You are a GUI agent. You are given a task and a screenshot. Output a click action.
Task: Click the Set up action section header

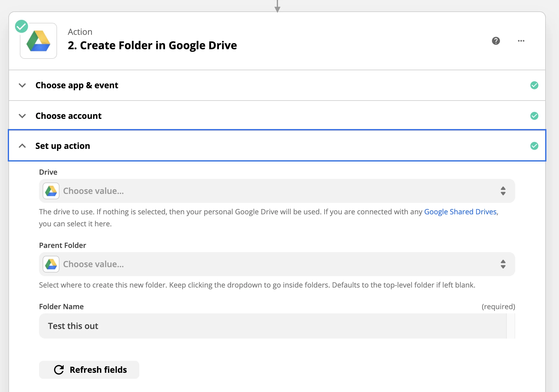(x=63, y=146)
